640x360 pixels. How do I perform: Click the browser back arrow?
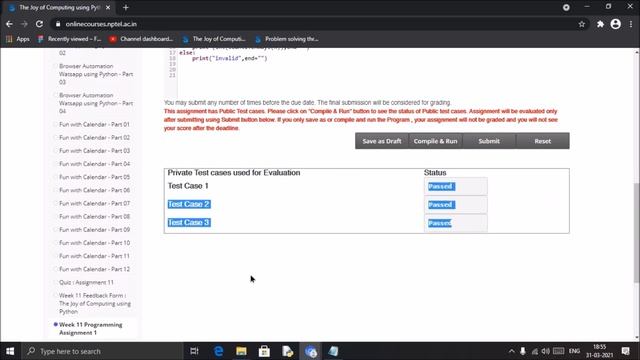[x=9, y=24]
